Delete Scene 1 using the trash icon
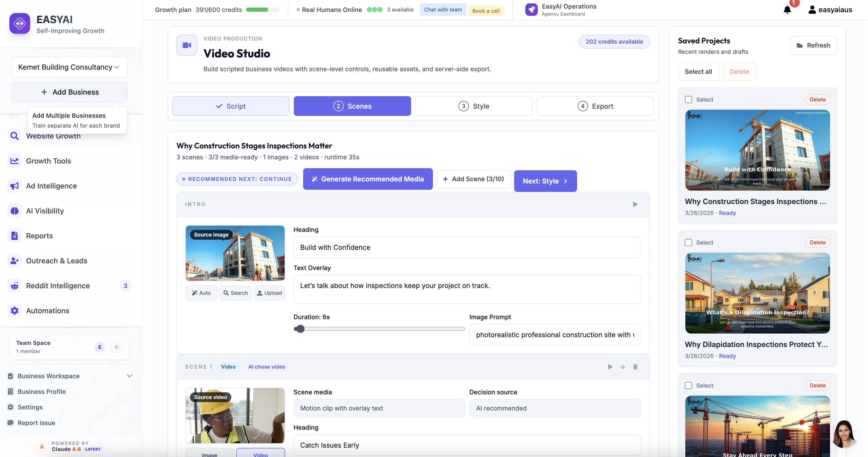 point(635,367)
